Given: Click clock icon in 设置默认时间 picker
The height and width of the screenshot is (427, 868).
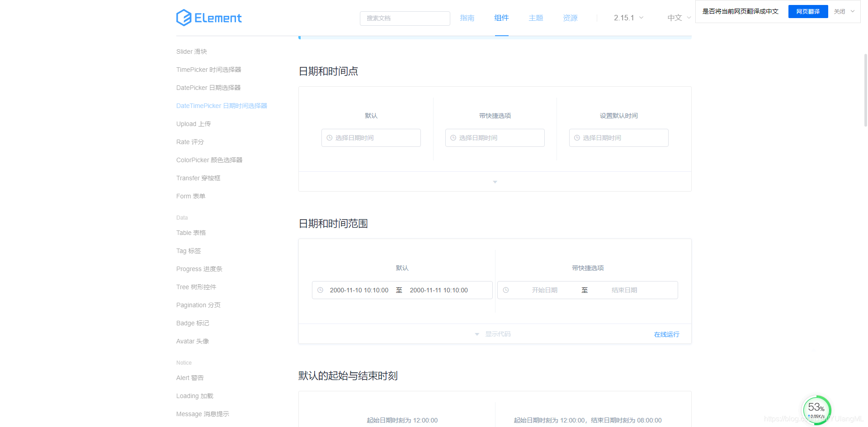Looking at the screenshot, I should (x=577, y=138).
